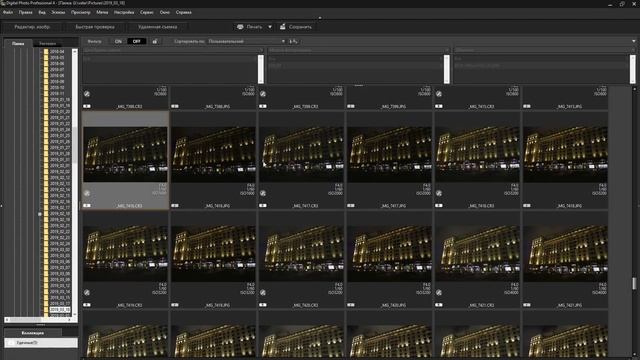Click the RAW mark icon on _MG_7418.CR3
The height and width of the screenshot is (360, 640).
click(x=439, y=193)
